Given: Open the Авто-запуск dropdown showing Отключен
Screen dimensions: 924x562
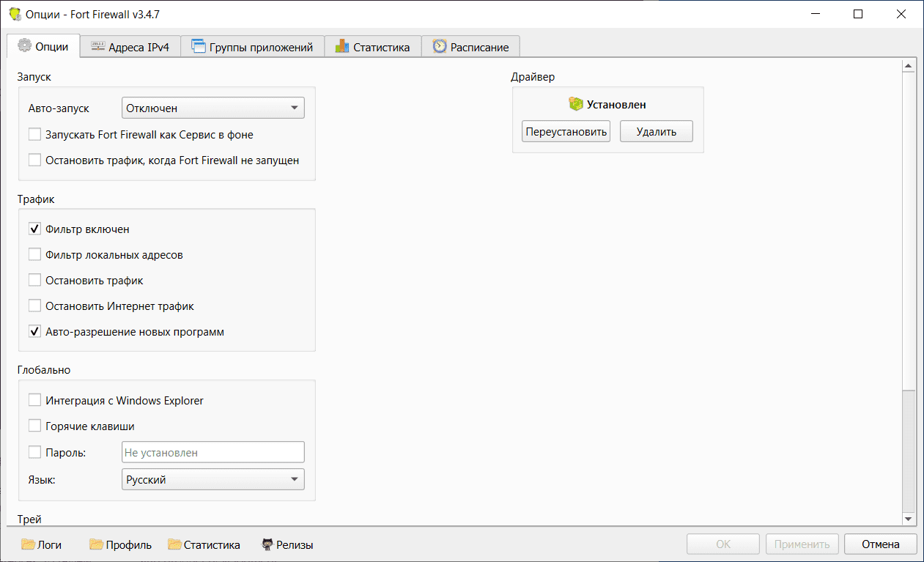Looking at the screenshot, I should (x=212, y=108).
